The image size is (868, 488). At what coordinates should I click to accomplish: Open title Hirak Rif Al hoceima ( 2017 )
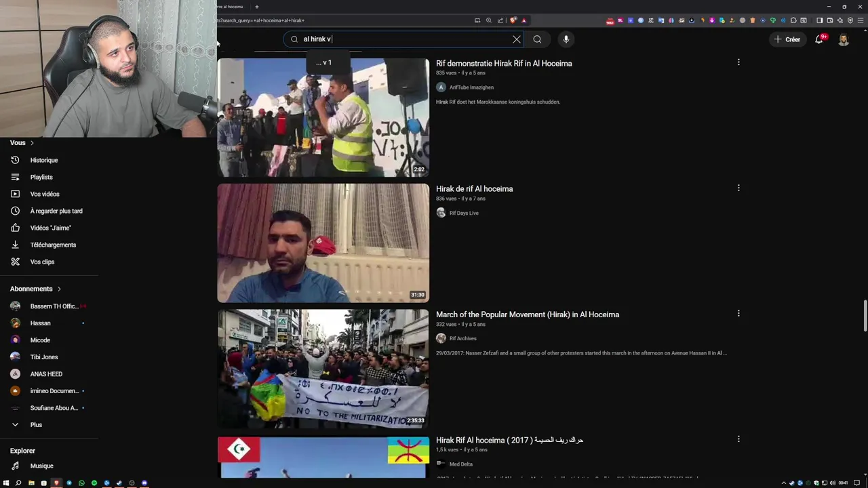coord(510,440)
